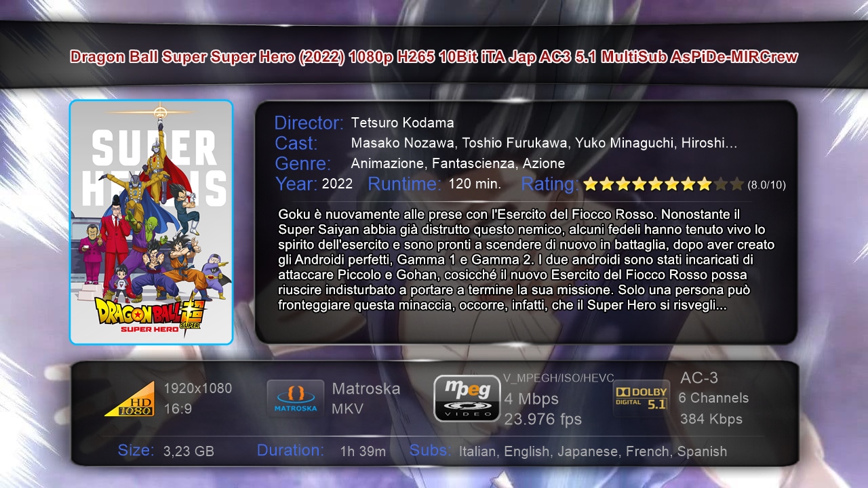The image size is (868, 488).
Task: Click the 1920x1080 resolution text
Action: pos(198,388)
